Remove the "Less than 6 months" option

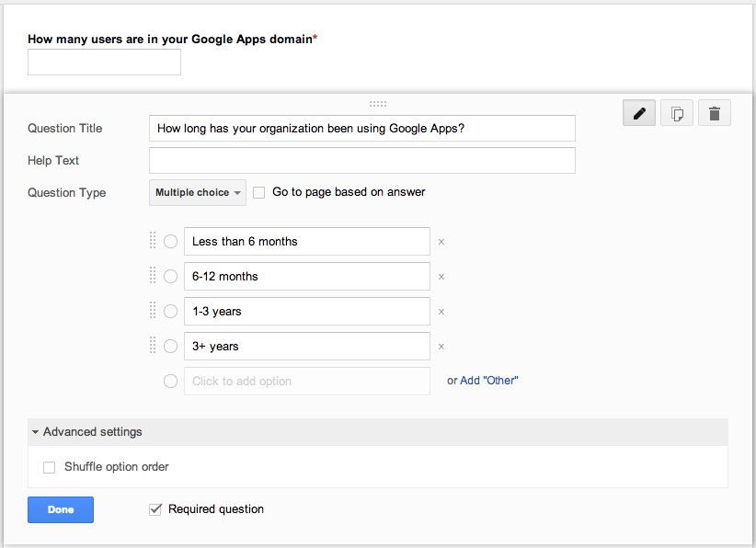tap(441, 242)
